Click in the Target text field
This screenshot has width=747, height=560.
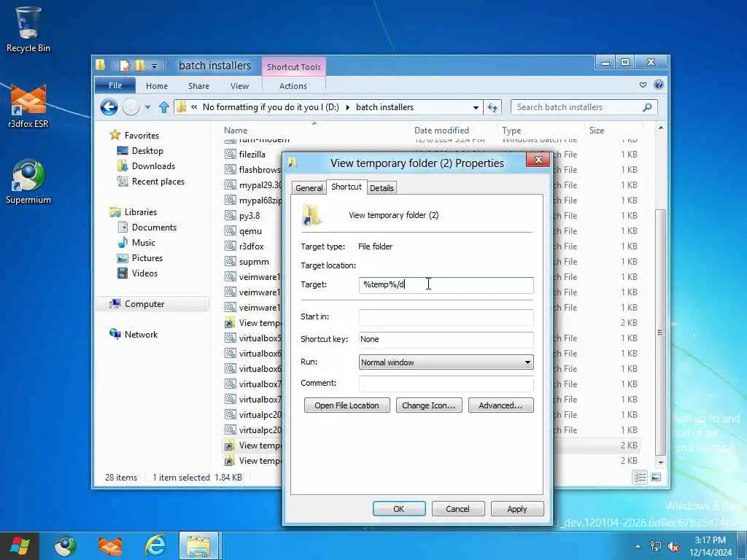tap(446, 285)
